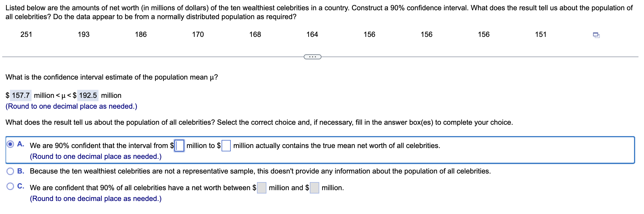The height and width of the screenshot is (214, 644).
Task: Select choice C about 90% of celebrities
Action: click(x=10, y=187)
